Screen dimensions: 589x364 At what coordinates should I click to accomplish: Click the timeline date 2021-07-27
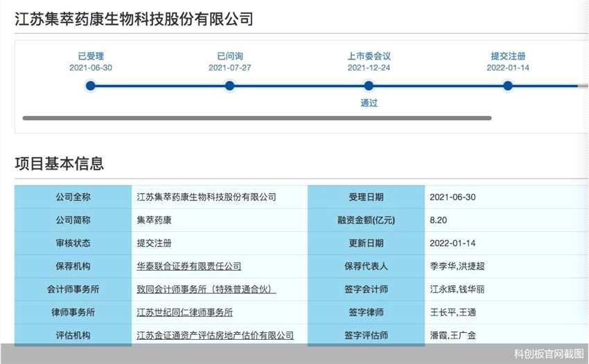tap(230, 68)
